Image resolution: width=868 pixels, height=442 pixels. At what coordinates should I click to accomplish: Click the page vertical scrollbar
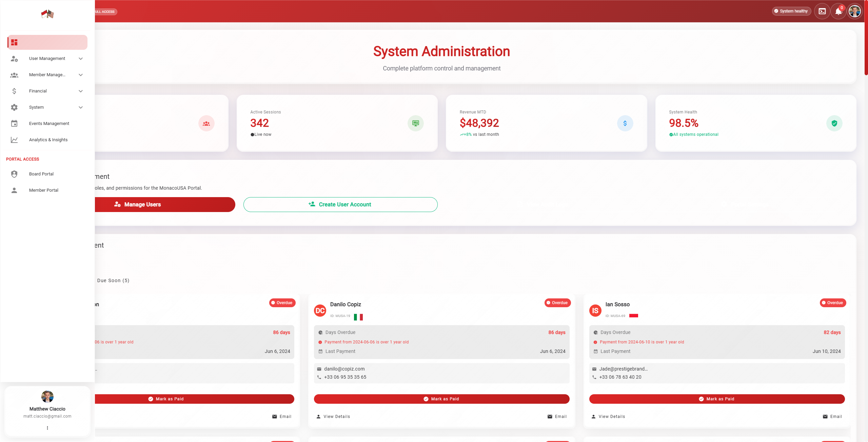[x=866, y=37]
